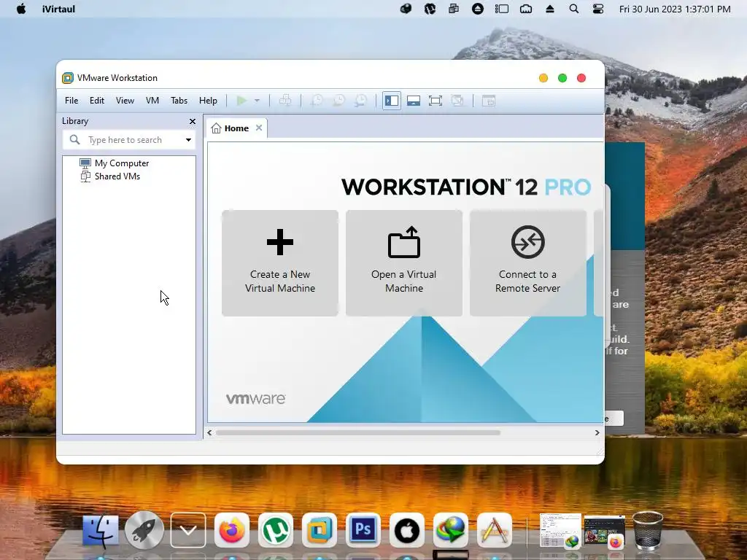
Task: Open uTorrent from the dock
Action: point(275,531)
